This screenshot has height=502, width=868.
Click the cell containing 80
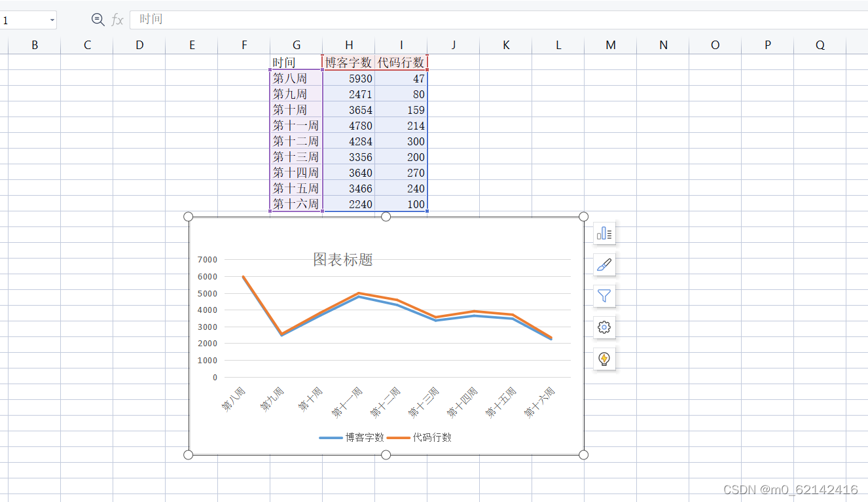coord(401,94)
